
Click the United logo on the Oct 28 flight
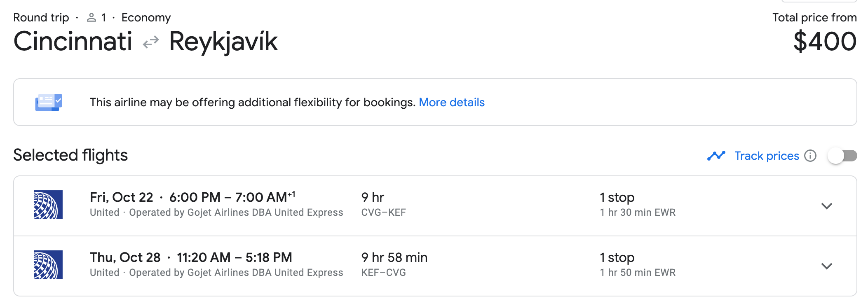coord(48,265)
